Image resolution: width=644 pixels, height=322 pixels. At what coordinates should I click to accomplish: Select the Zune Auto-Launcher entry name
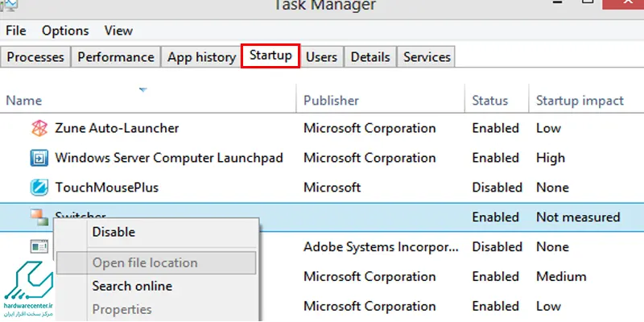pos(117,128)
